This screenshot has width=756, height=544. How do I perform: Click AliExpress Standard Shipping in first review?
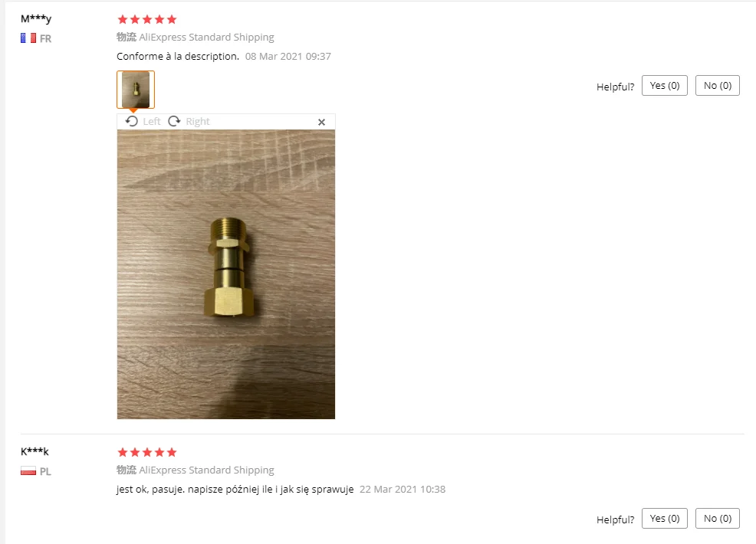tap(206, 37)
